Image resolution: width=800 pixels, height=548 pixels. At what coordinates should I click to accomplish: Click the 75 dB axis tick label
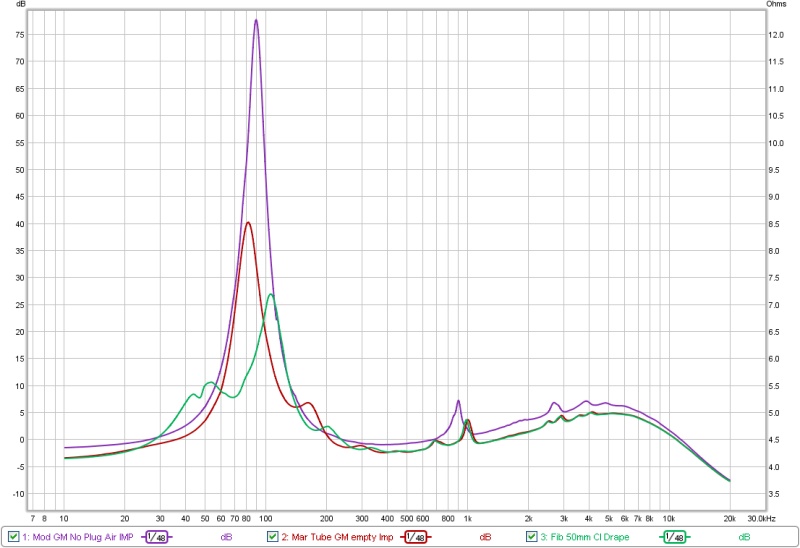[x=20, y=35]
